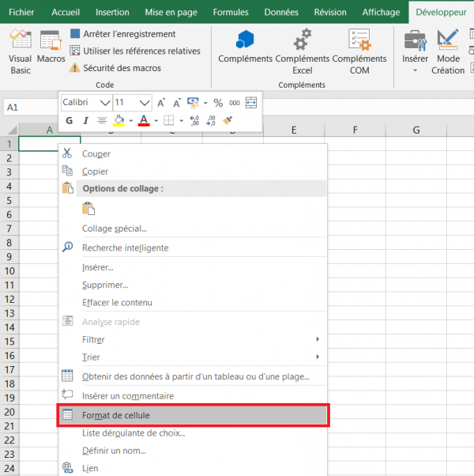
Task: Open Collage spécial
Action: point(193,229)
